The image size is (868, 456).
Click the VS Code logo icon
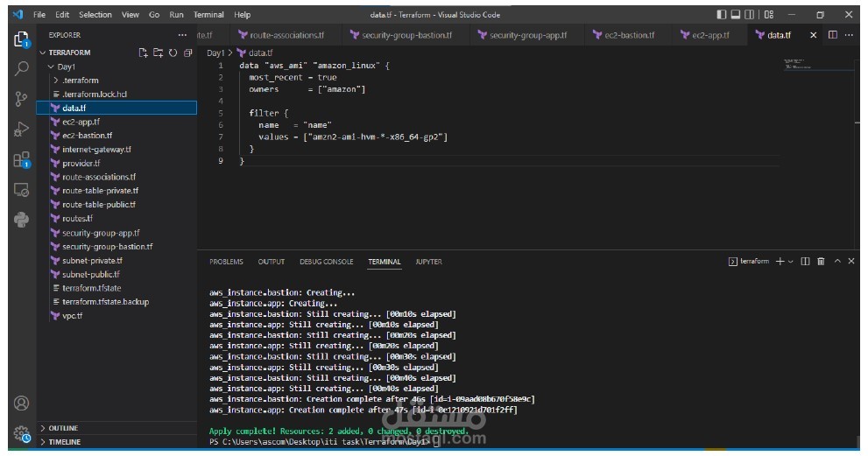tap(18, 14)
